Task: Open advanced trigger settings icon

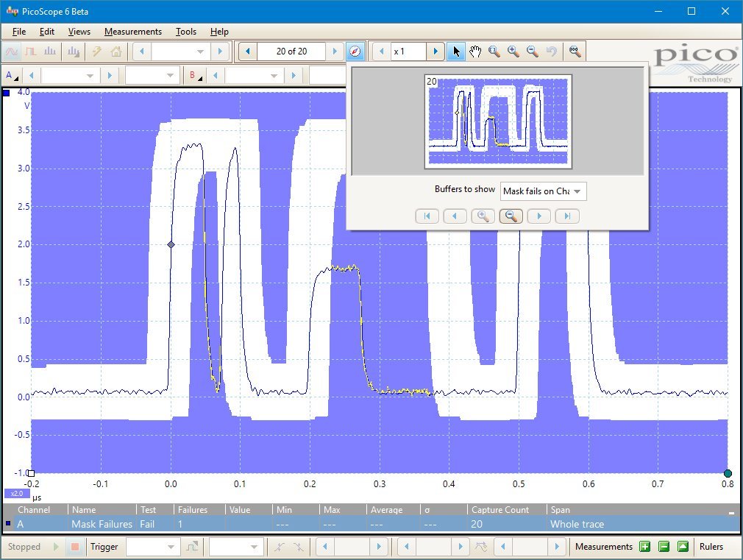Action: click(x=192, y=547)
